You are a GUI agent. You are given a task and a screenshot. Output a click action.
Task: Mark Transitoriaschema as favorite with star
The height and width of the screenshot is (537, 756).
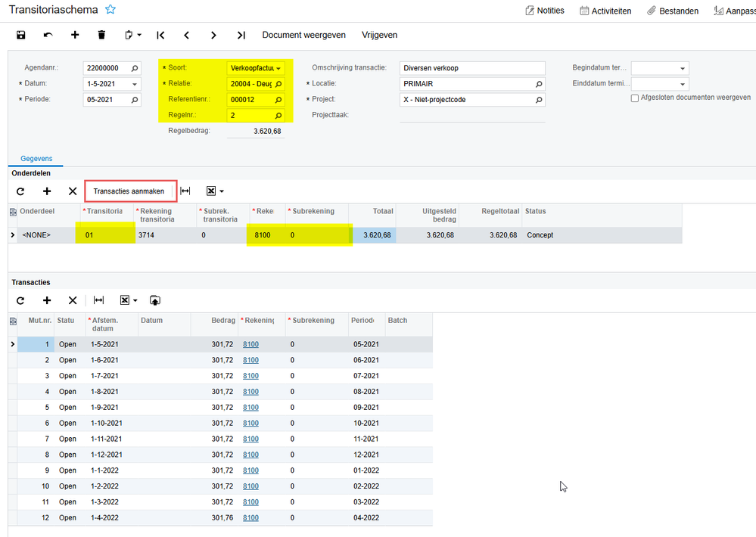click(x=110, y=9)
